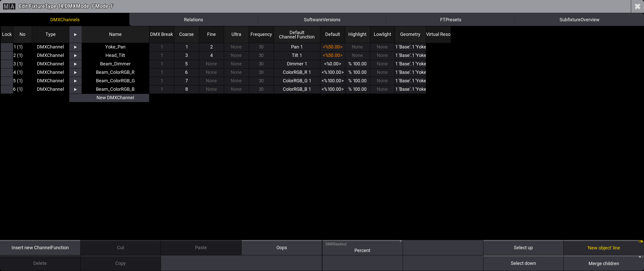The image size is (644, 271).
Task: Select the Default value of Dimmer 1
Action: point(332,64)
